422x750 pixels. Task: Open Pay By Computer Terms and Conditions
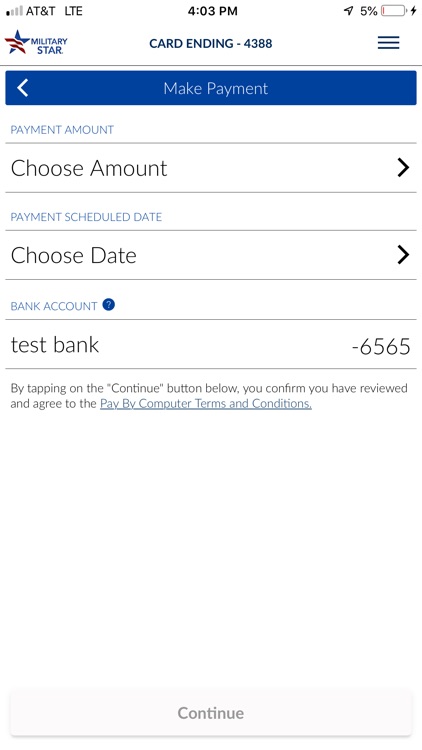point(206,403)
